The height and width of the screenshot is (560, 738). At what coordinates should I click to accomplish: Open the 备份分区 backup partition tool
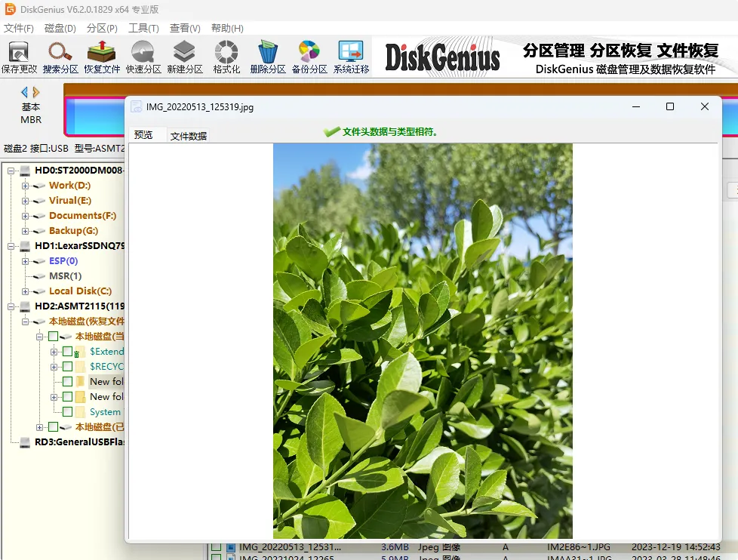click(x=309, y=57)
